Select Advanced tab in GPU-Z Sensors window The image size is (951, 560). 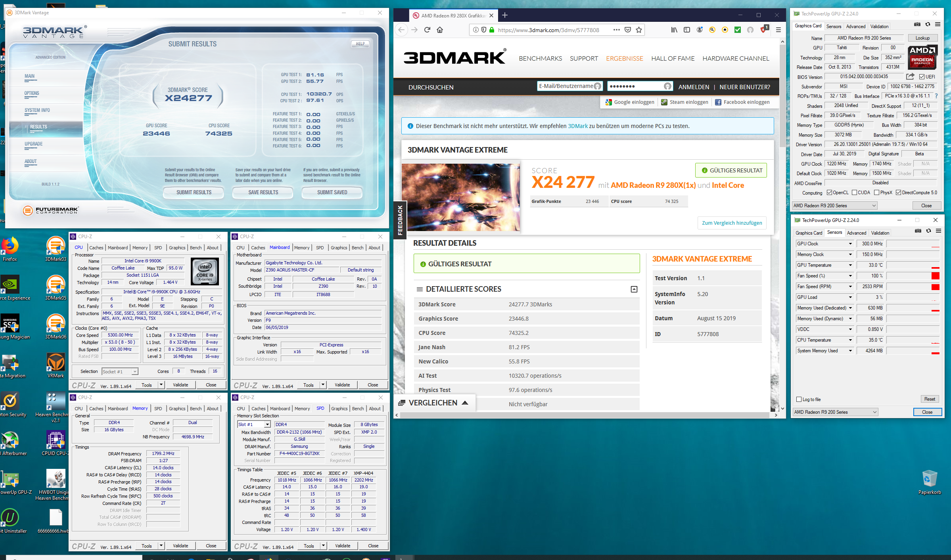pos(857,233)
